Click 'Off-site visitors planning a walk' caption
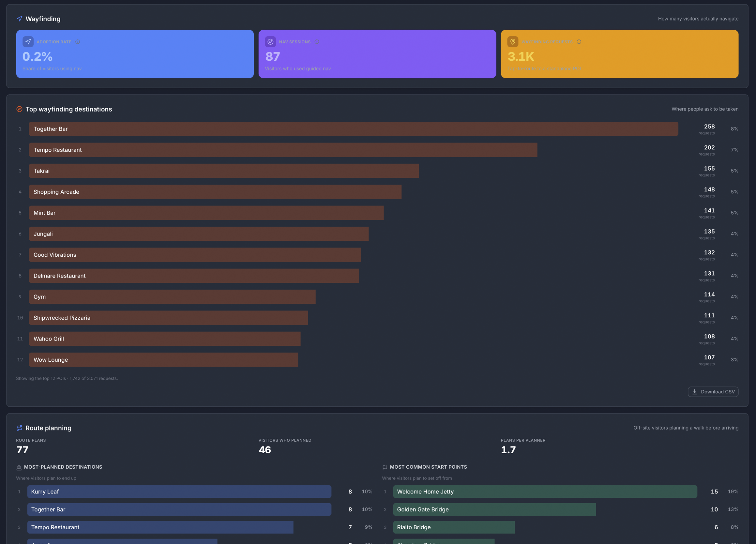756x544 pixels. pos(686,428)
